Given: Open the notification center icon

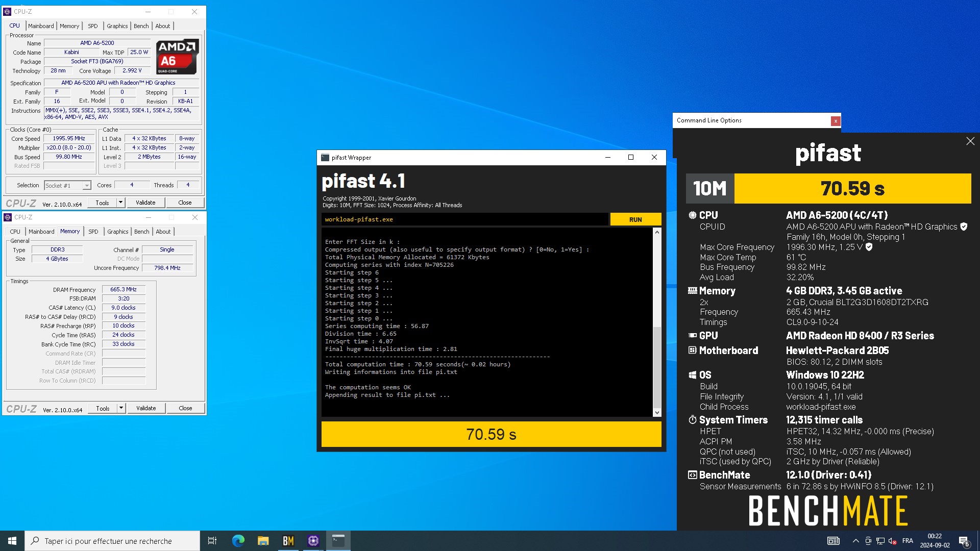Looking at the screenshot, I should point(964,541).
